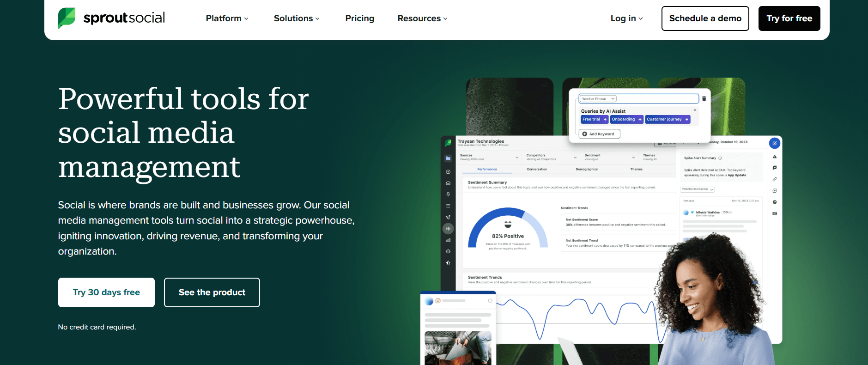The image size is (868, 365).
Task: Switch to the Themes tab
Action: [x=637, y=169]
